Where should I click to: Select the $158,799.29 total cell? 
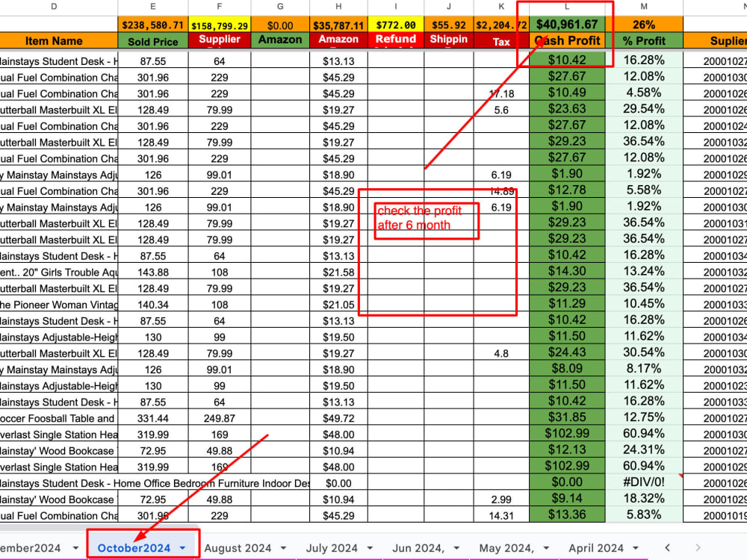[x=219, y=25]
